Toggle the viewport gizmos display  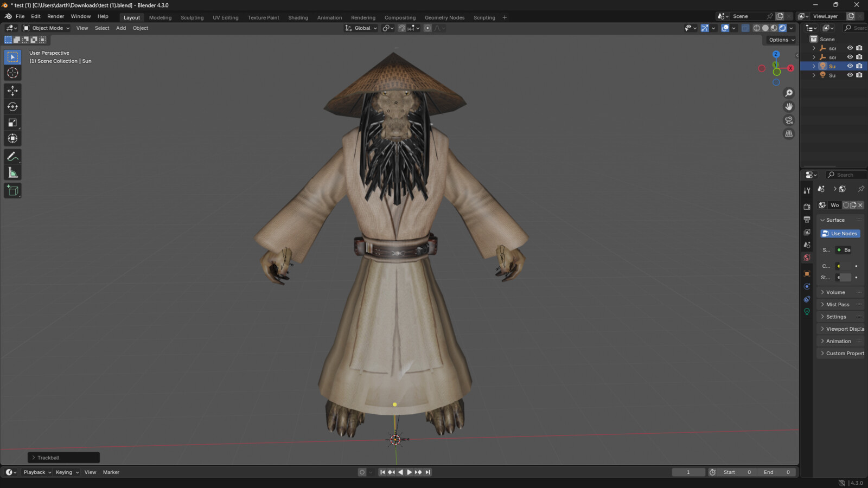pyautogui.click(x=704, y=28)
